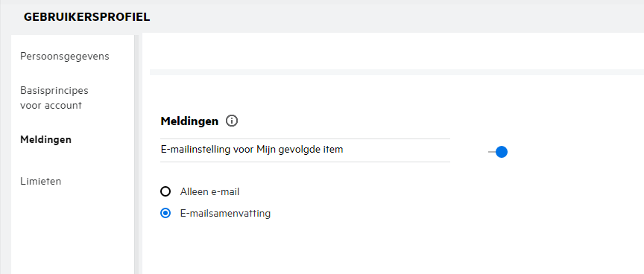This screenshot has width=644, height=274.
Task: Open the Persoonsgegevens section in sidebar
Action: pos(65,56)
